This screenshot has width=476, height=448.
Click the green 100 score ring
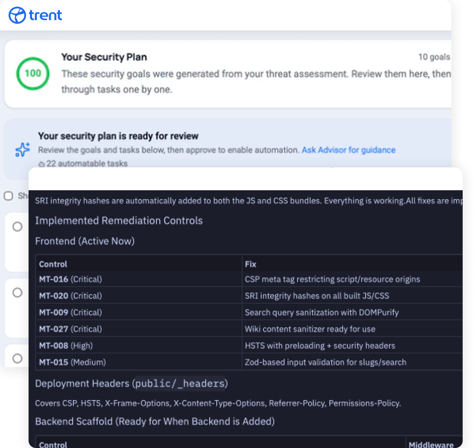click(33, 74)
